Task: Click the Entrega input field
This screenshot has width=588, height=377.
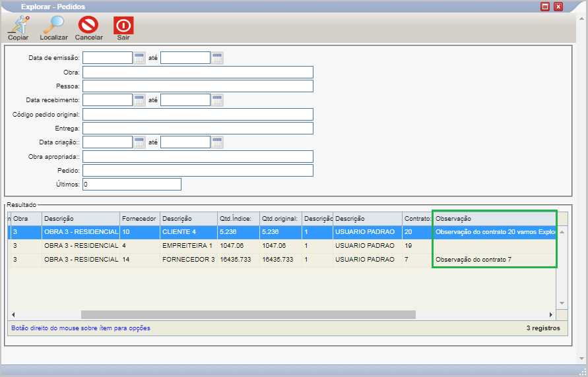Action: click(x=197, y=128)
